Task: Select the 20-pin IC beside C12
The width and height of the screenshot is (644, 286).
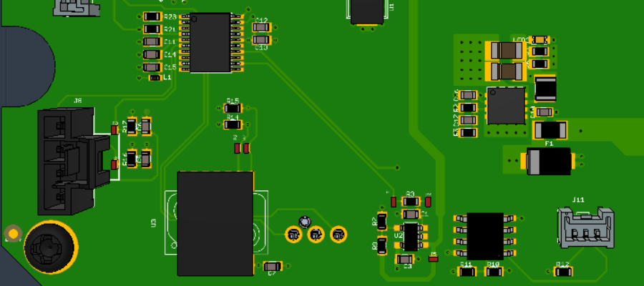Action: [x=210, y=42]
